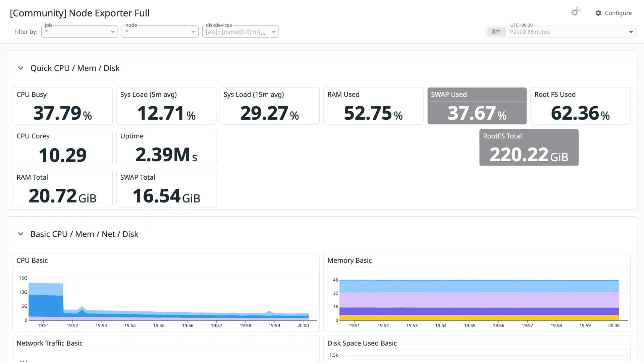The image size is (644, 362).
Task: Select the Sys Load (5m avg) widget
Action: [166, 106]
